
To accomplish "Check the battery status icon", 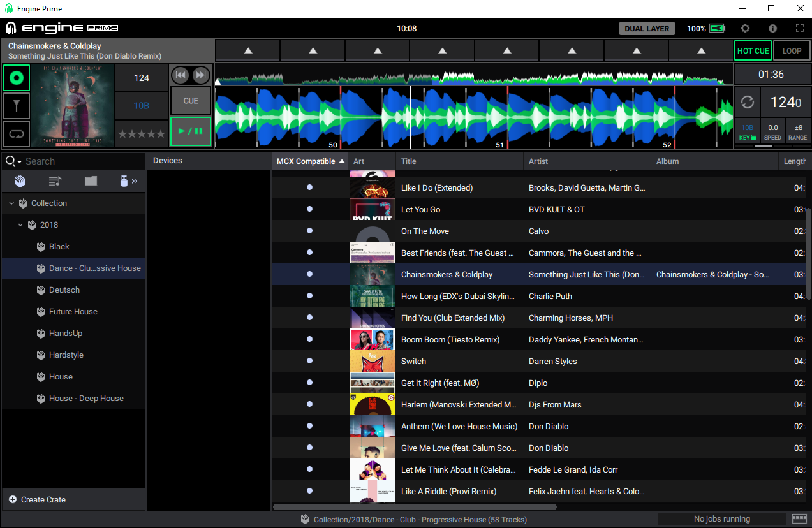I will (x=718, y=29).
